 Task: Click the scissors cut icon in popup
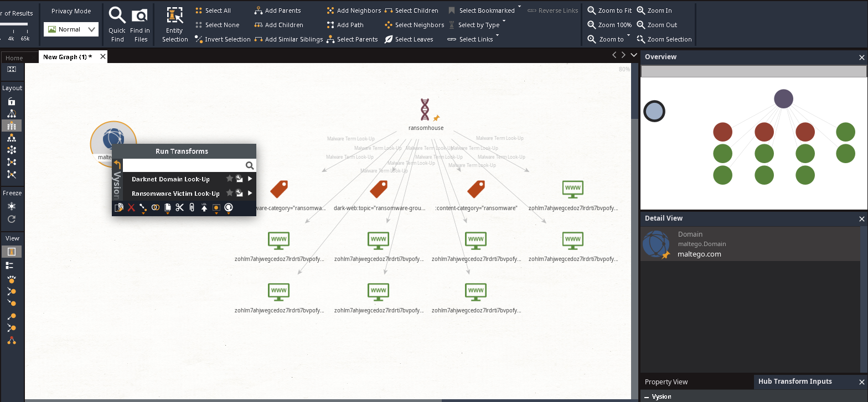pos(179,208)
